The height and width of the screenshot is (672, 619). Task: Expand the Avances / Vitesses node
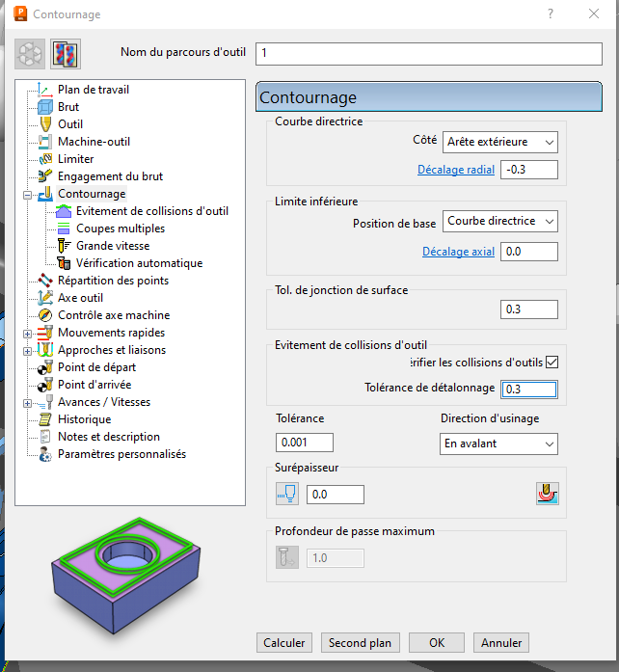click(27, 402)
